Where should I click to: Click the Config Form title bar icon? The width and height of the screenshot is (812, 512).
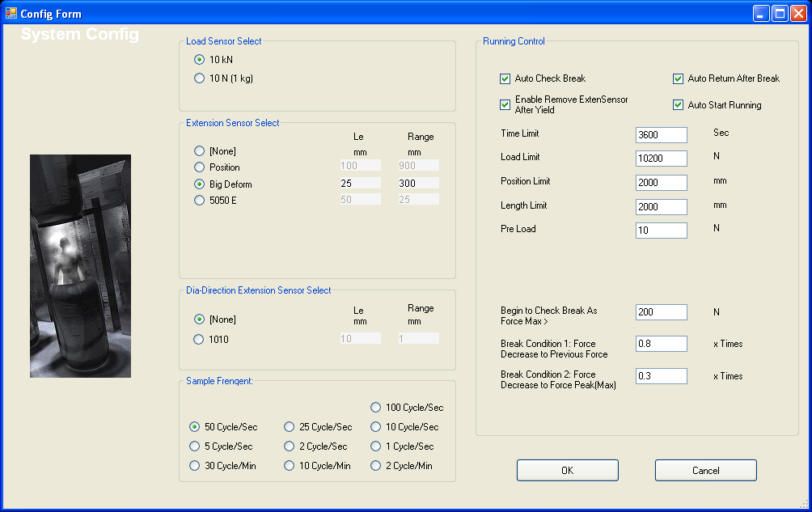point(11,13)
